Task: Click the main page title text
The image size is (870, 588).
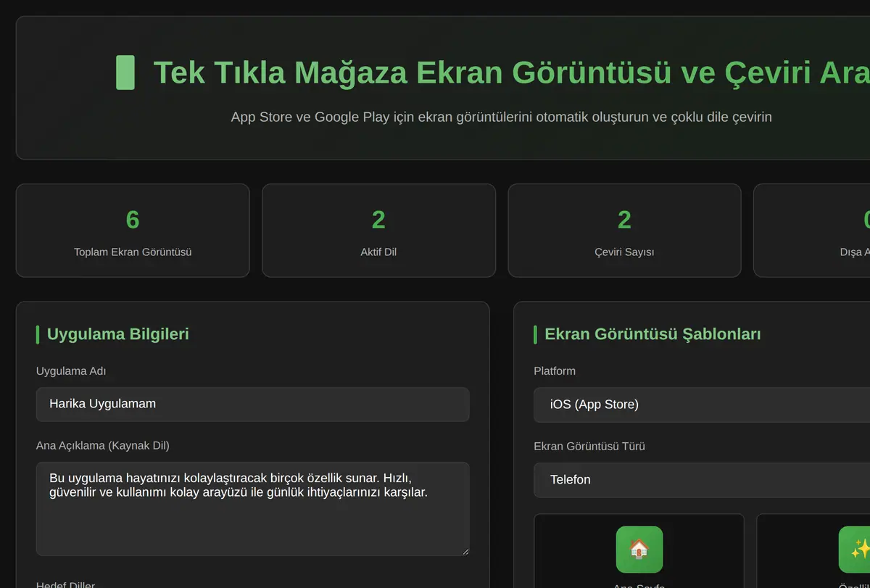Action: [x=512, y=73]
